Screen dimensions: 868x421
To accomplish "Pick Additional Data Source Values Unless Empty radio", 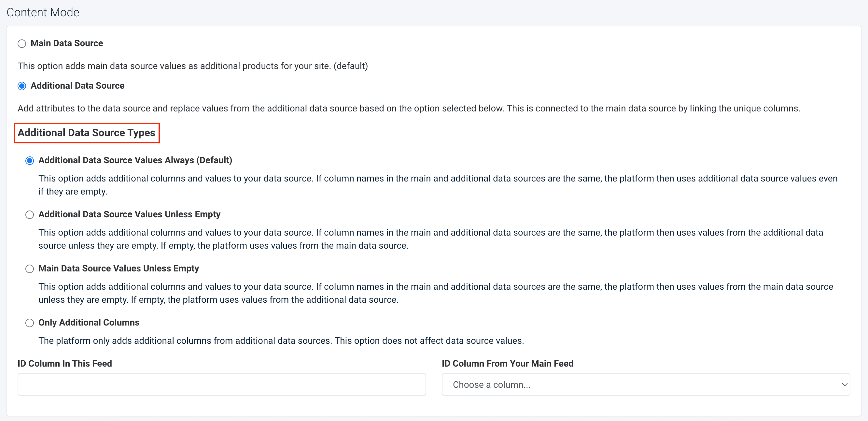I will point(30,215).
